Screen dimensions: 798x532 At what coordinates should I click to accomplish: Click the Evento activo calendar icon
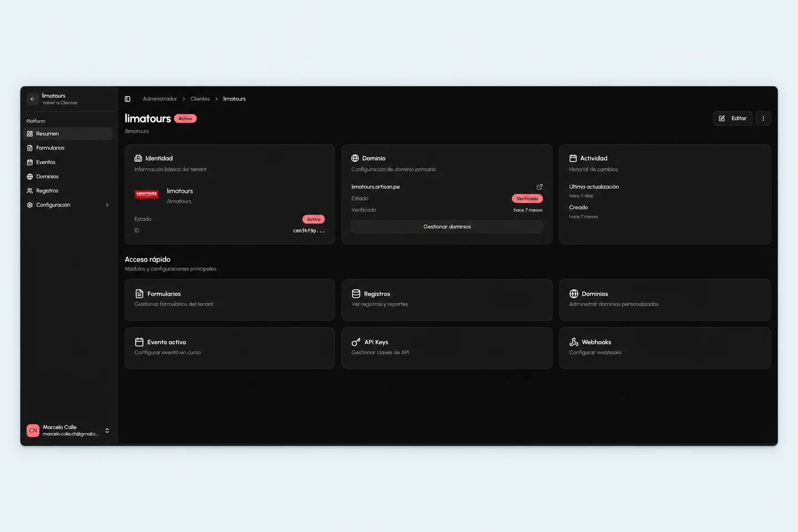point(140,342)
